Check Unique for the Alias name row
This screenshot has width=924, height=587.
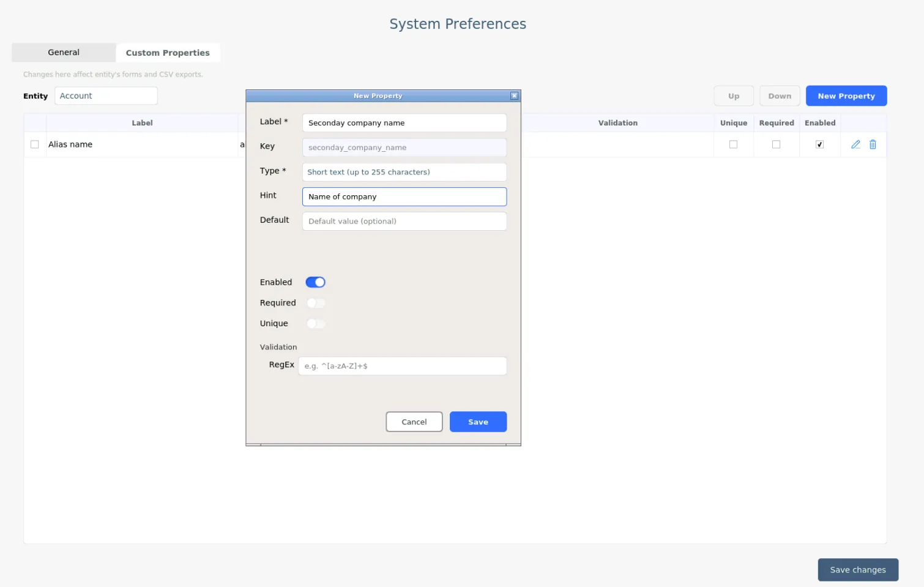point(733,144)
